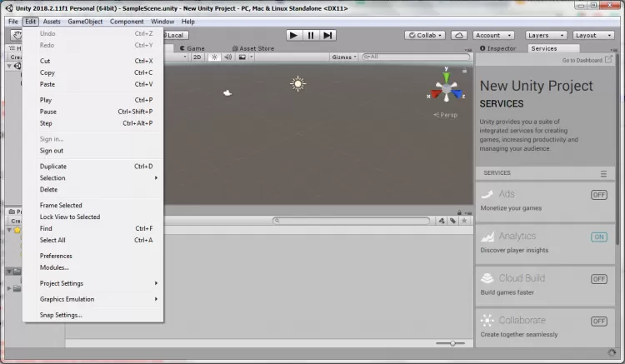This screenshot has width=625, height=364.
Task: Click the Project panel search field
Action: [x=351, y=221]
